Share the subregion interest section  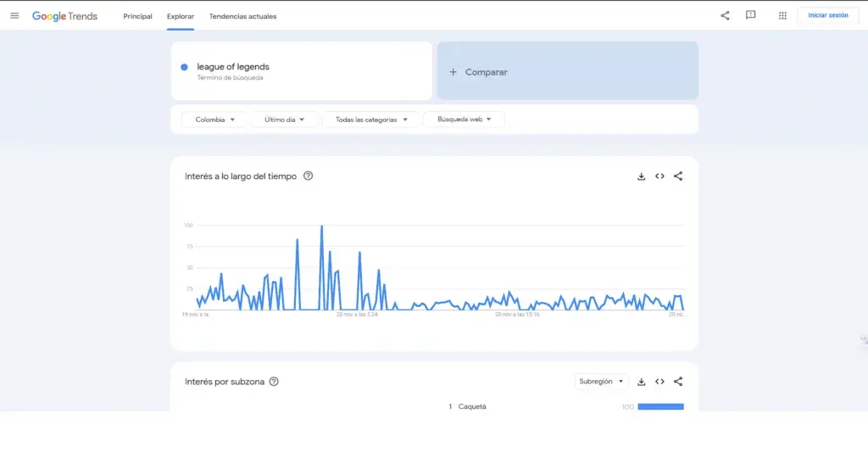(678, 382)
